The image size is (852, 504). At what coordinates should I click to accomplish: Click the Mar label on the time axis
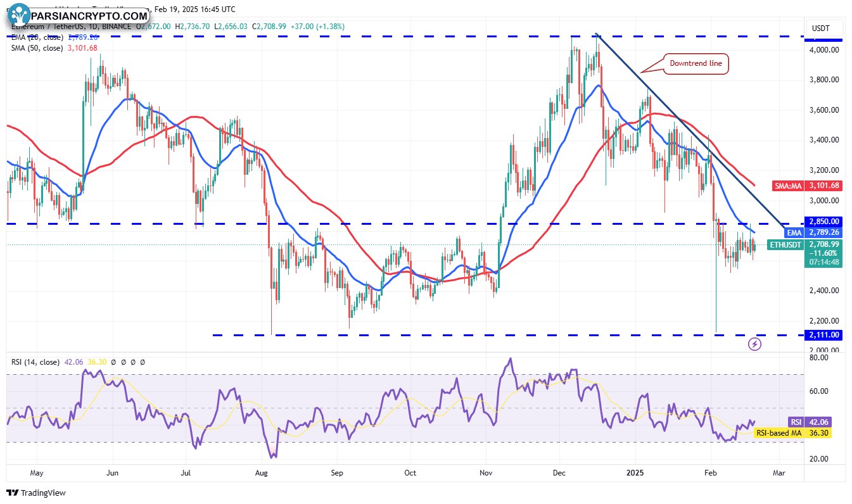coord(779,473)
